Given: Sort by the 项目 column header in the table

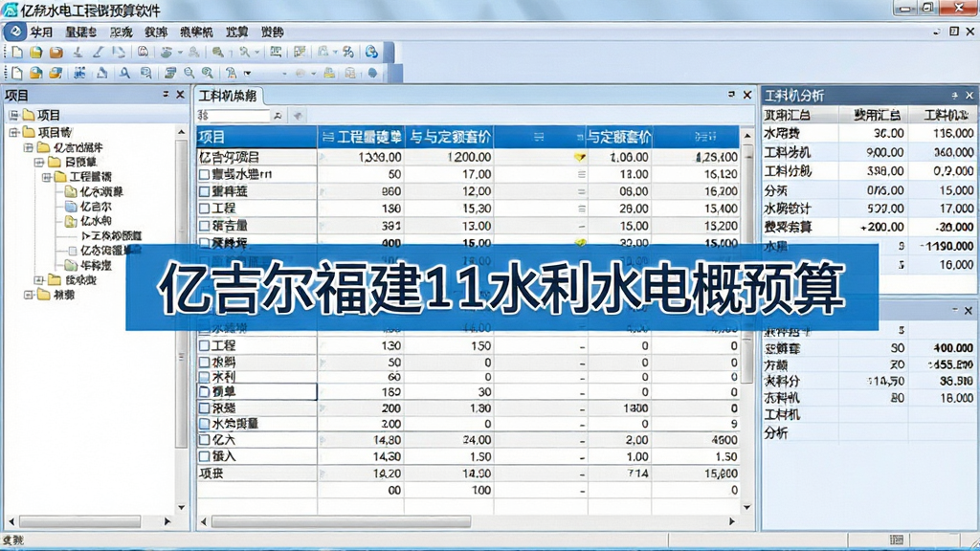Looking at the screenshot, I should 256,136.
